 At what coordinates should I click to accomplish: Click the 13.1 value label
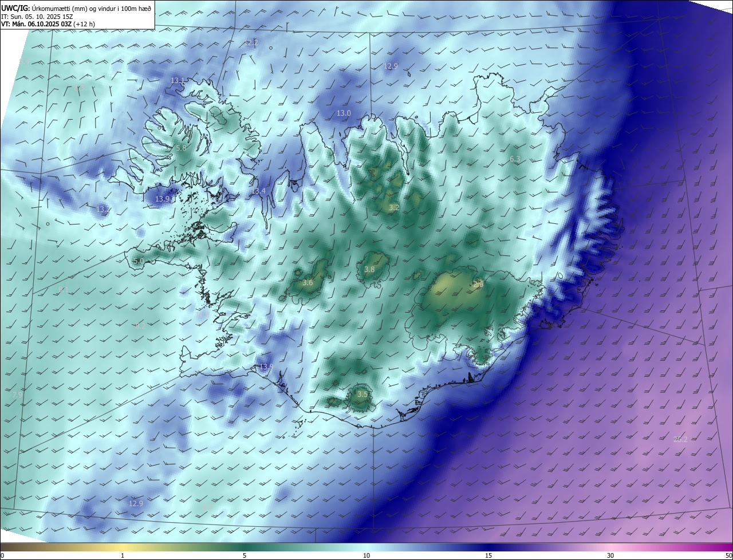[178, 81]
